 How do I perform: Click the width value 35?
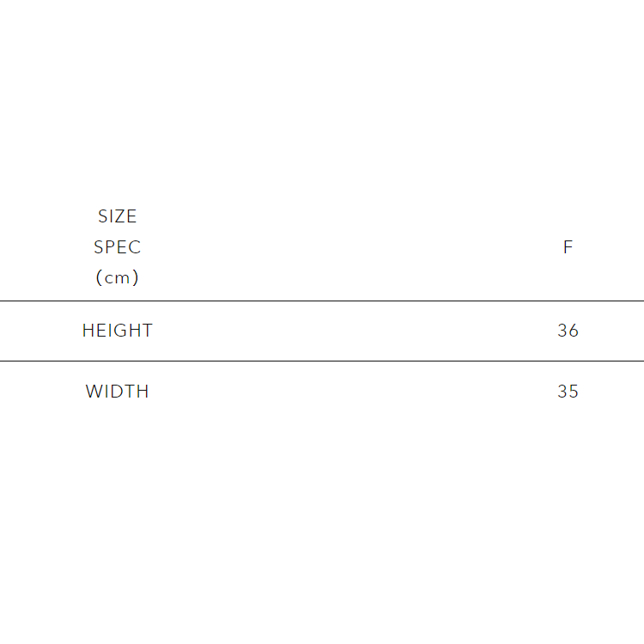[568, 392]
